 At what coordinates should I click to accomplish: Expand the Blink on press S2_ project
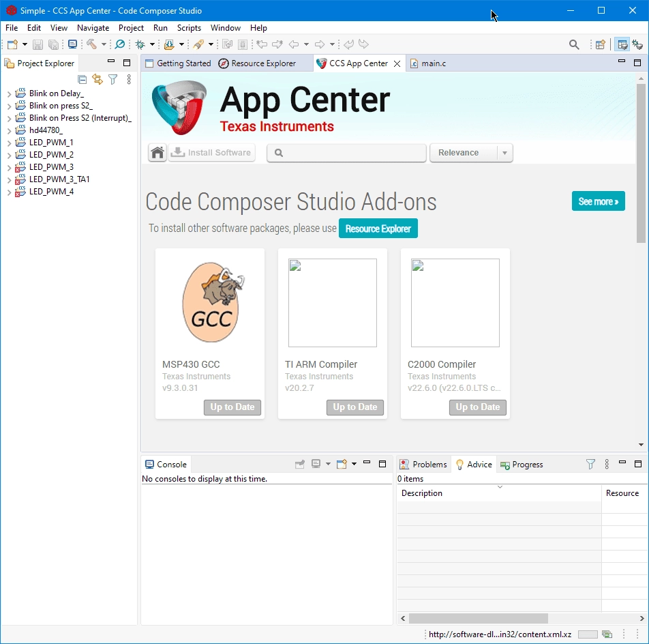[9, 106]
